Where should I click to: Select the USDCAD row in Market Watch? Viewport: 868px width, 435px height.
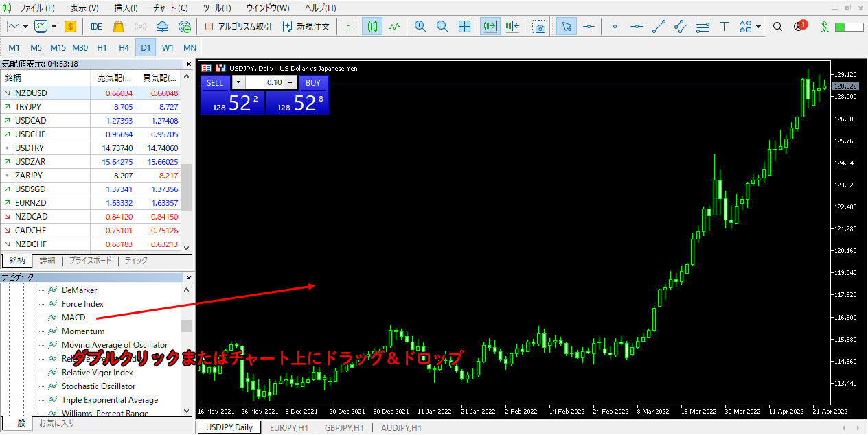tap(91, 120)
